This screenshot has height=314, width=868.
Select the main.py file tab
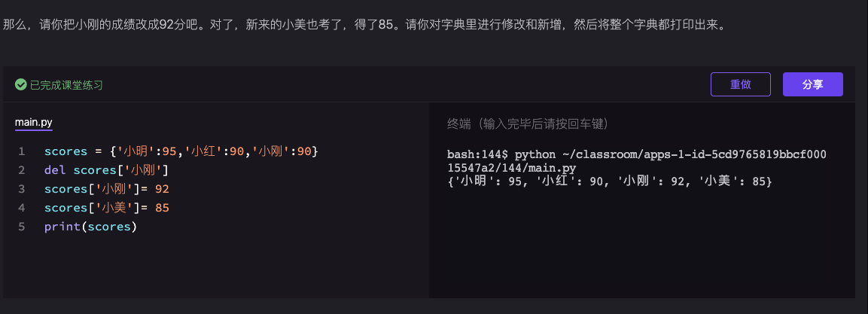click(34, 122)
